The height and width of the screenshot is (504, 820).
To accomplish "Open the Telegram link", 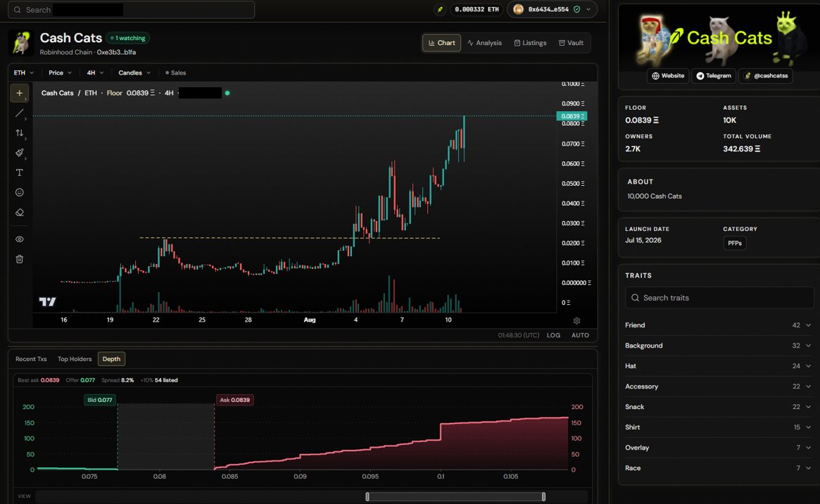I will pos(714,76).
